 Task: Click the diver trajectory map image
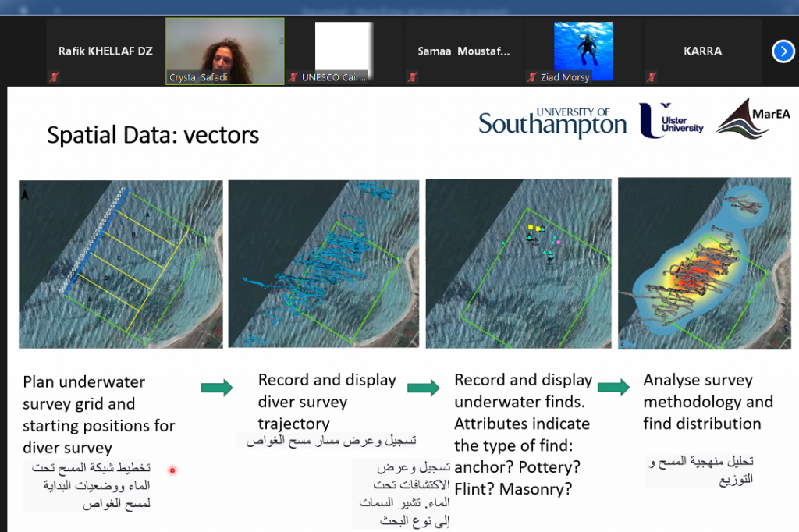(323, 264)
